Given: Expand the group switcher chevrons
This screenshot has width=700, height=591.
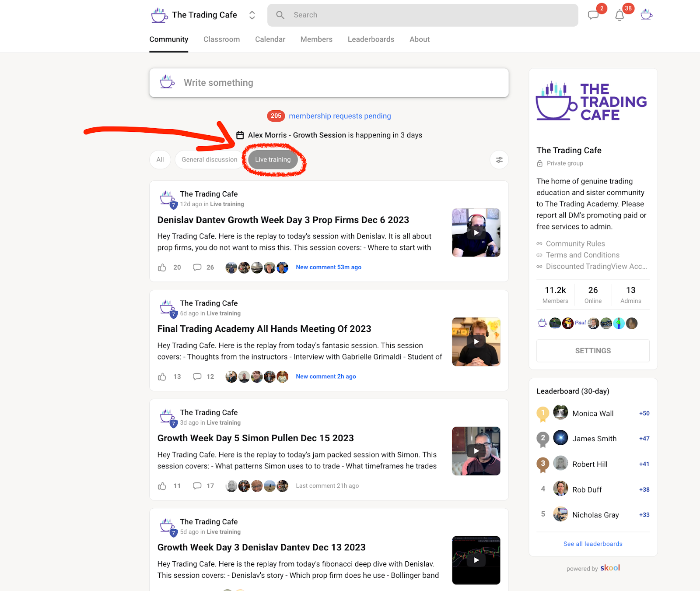Looking at the screenshot, I should tap(252, 15).
